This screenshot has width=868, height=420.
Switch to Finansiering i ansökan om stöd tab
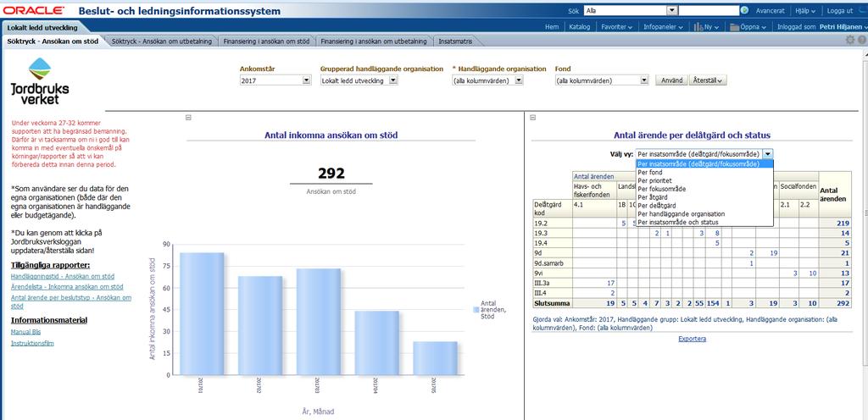point(267,41)
